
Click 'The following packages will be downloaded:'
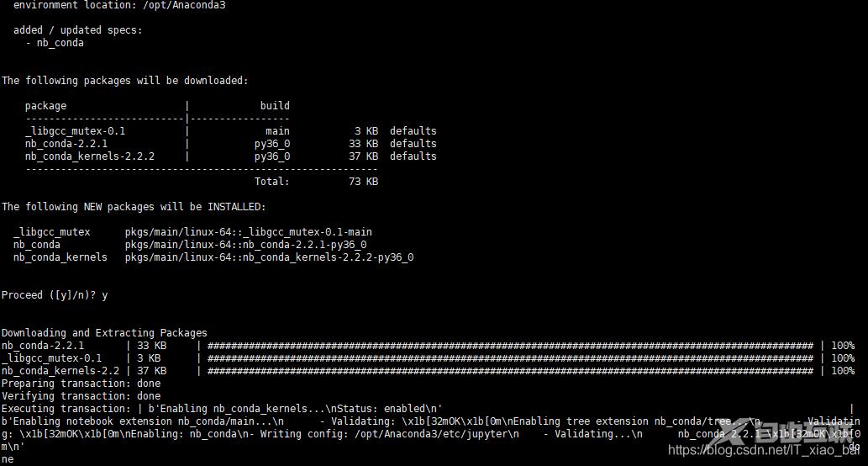click(124, 81)
